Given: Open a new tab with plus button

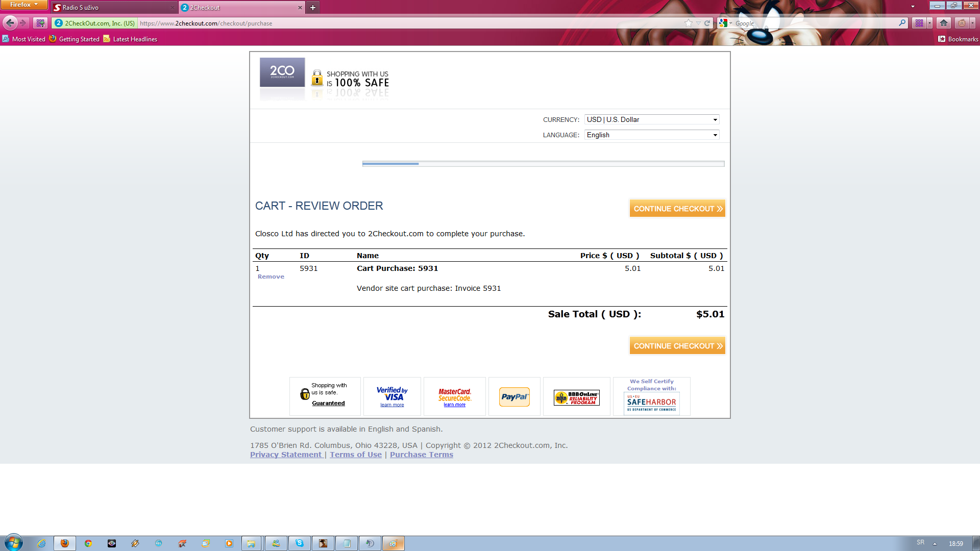Looking at the screenshot, I should coord(313,8).
